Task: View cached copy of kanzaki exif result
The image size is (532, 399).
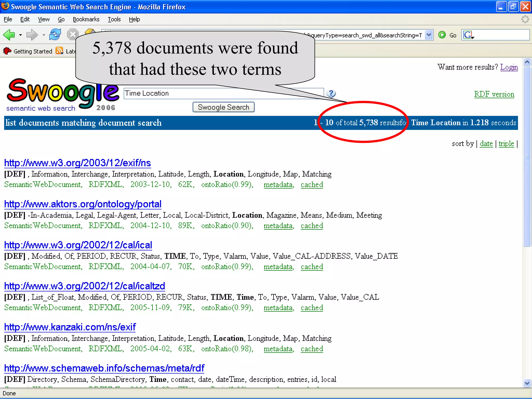Action: [x=312, y=349]
